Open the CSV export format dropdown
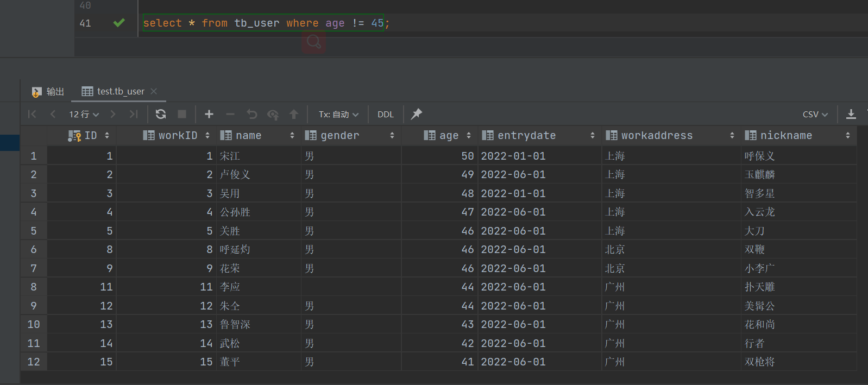The width and height of the screenshot is (868, 385). 815,114
